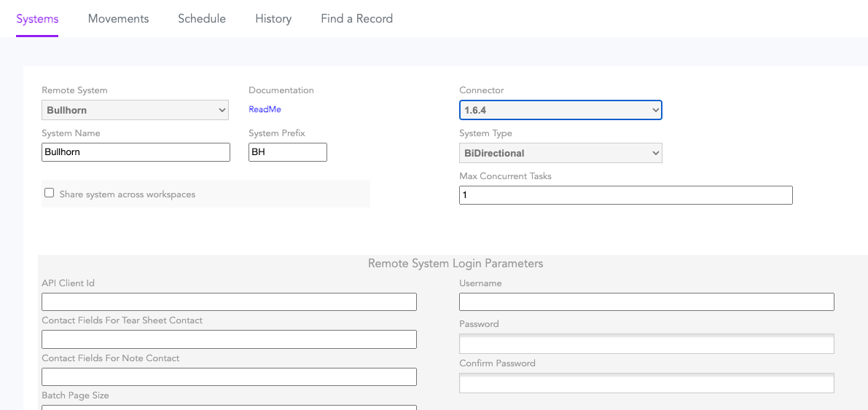The width and height of the screenshot is (868, 410).
Task: Click the Documentation label
Action: [x=281, y=90]
